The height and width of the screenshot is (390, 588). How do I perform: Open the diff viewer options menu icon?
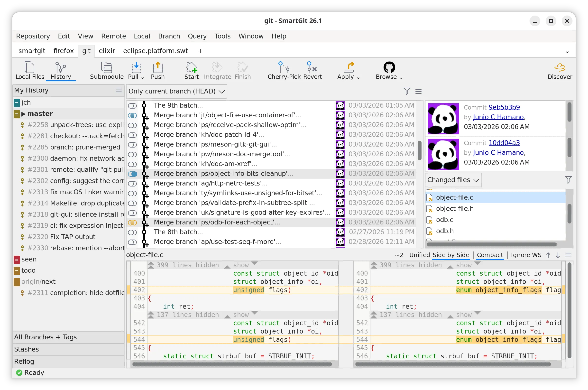pos(569,255)
